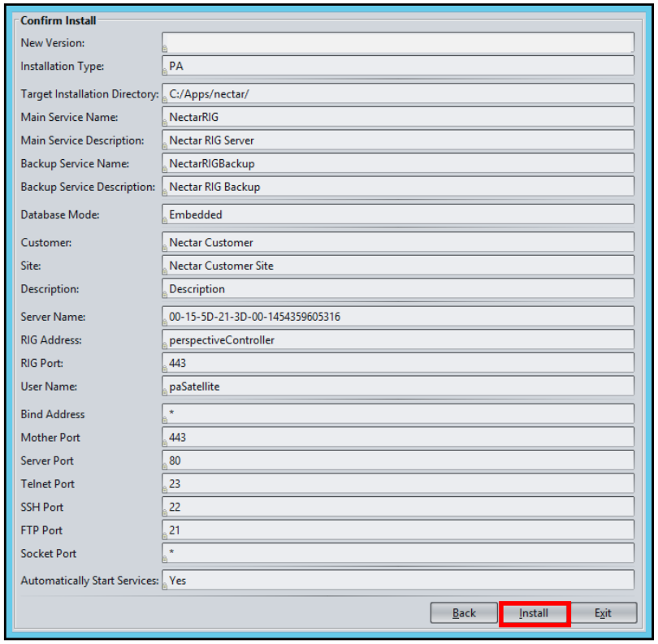Screen dimensions: 658x644
Task: Click the Installation Type field showing PA
Action: click(x=398, y=66)
